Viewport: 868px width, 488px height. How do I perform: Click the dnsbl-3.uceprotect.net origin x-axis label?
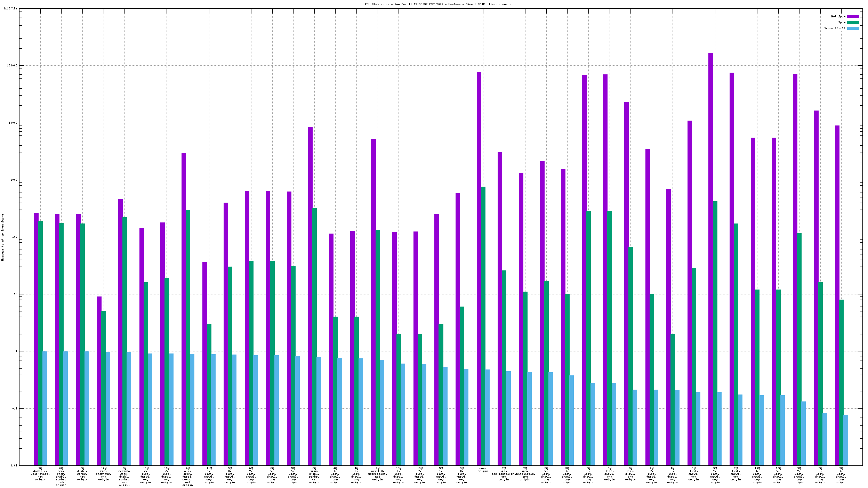coord(377,474)
